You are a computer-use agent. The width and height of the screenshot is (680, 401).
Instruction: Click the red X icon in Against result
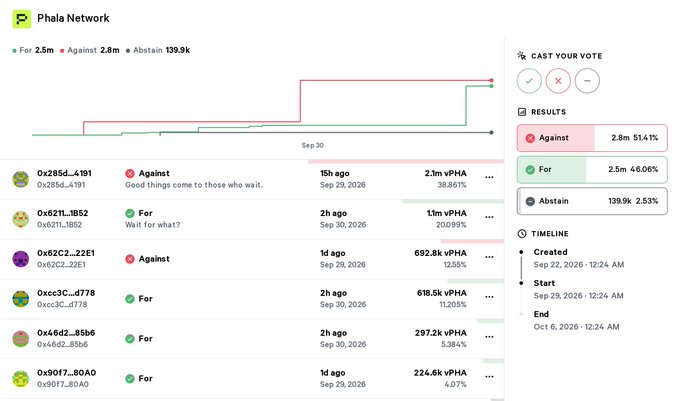click(530, 138)
